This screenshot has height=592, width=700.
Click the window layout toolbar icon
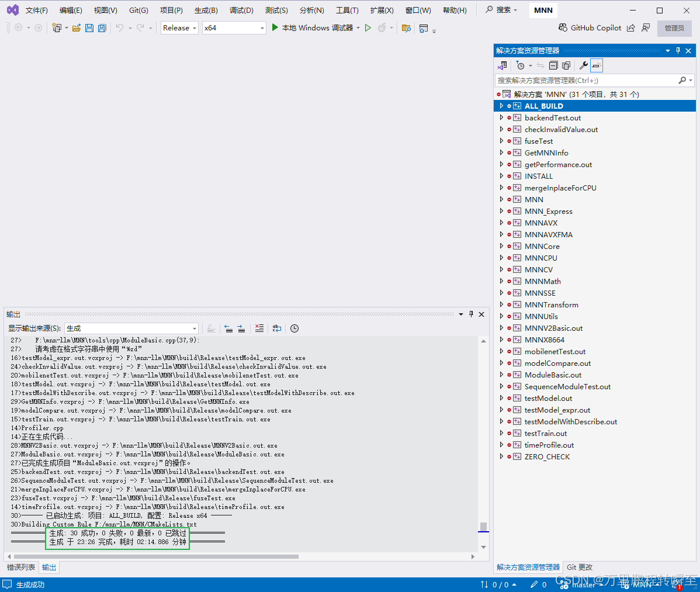424,28
